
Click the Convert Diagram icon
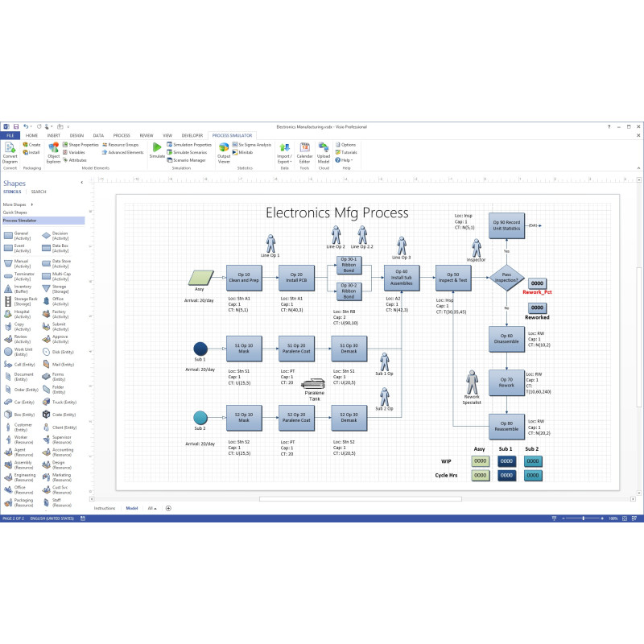tap(10, 151)
